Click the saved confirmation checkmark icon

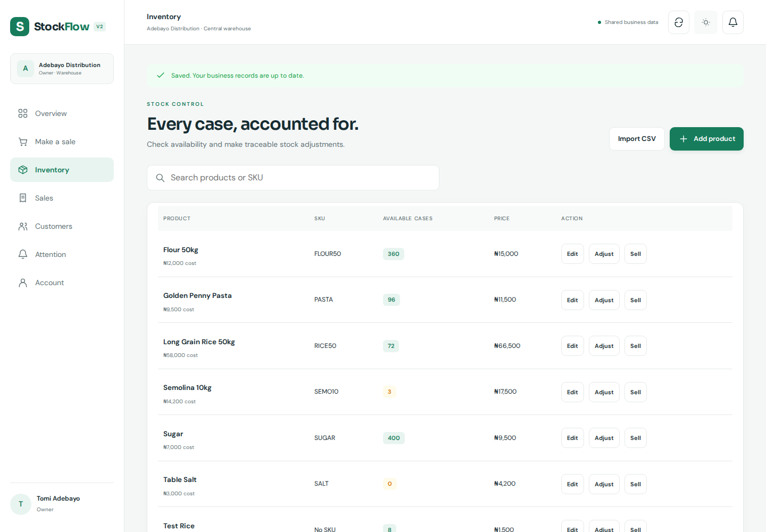161,76
